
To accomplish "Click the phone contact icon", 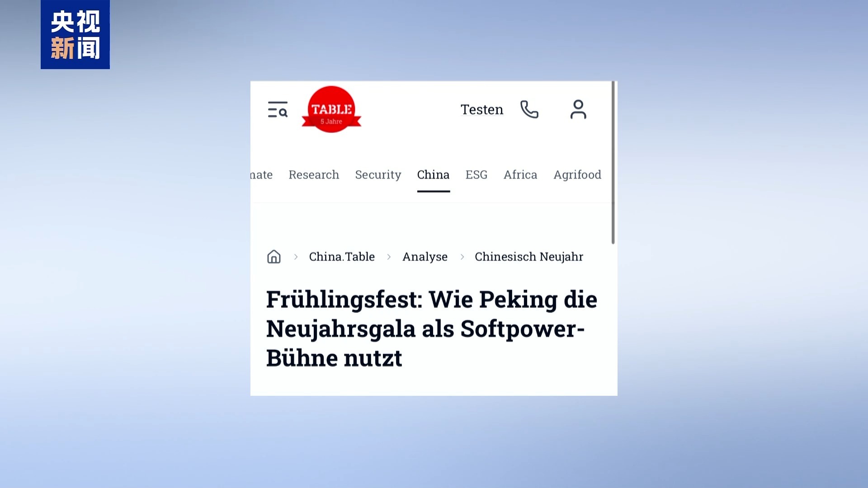I will tap(529, 109).
